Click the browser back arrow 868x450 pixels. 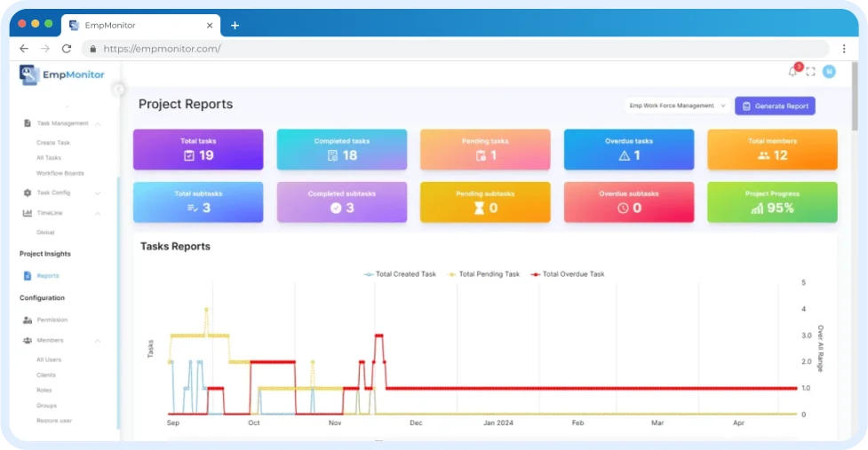[x=24, y=49]
